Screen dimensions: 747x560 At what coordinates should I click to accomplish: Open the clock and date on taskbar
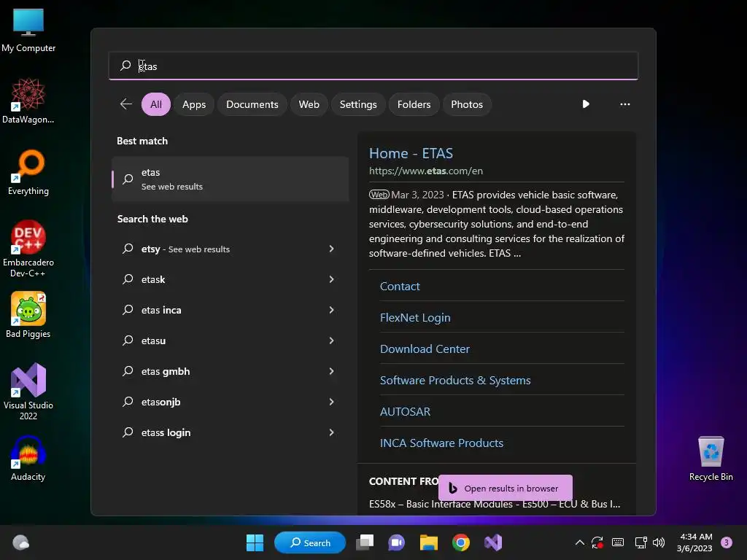[x=694, y=542]
